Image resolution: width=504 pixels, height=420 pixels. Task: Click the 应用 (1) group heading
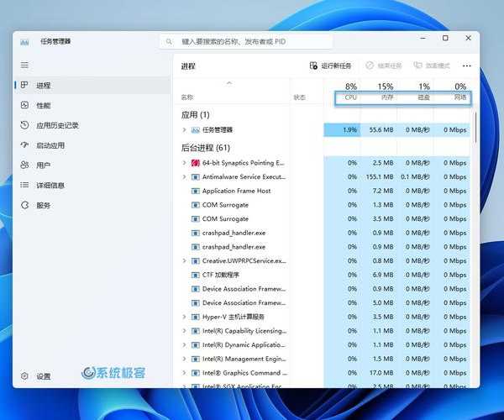click(195, 115)
